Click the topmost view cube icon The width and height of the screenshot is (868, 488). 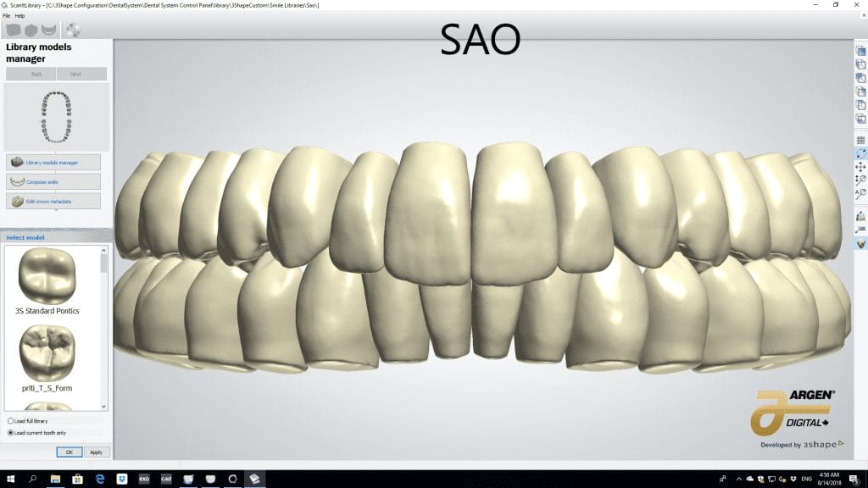pyautogui.click(x=860, y=51)
